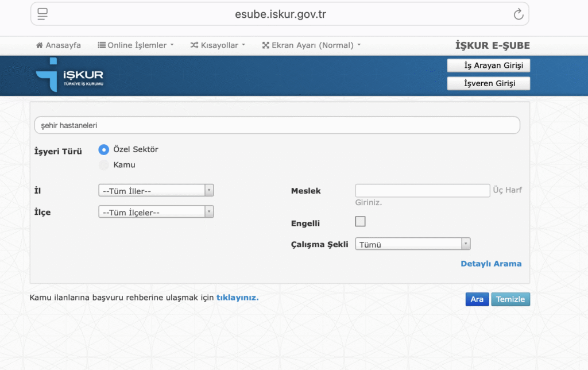Click the browser reload icon
Viewport: 588px width, 370px height.
pyautogui.click(x=519, y=14)
